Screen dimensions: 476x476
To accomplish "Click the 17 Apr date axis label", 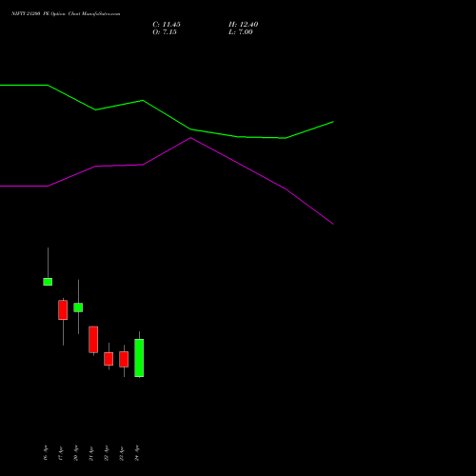I will 61,453.
